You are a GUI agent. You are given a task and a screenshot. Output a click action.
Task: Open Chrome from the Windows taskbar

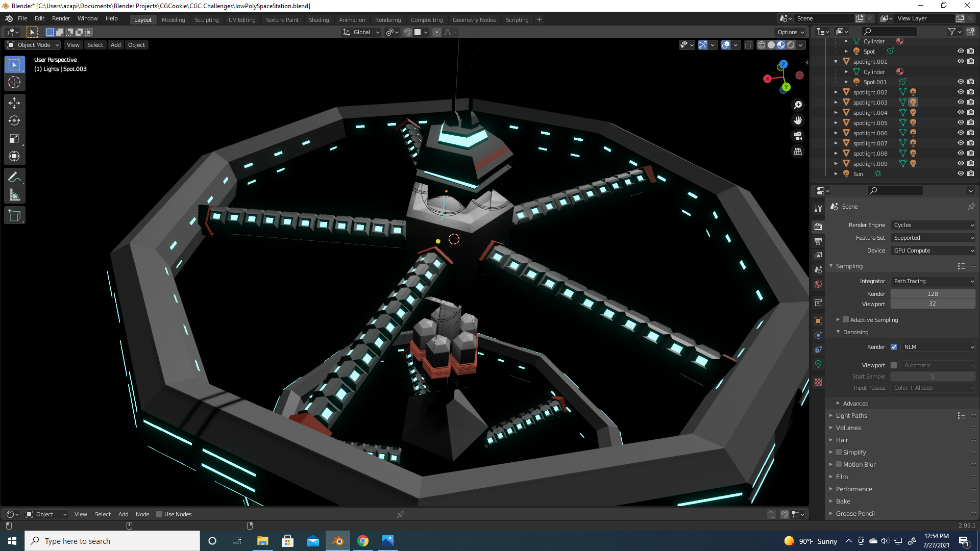[x=363, y=541]
